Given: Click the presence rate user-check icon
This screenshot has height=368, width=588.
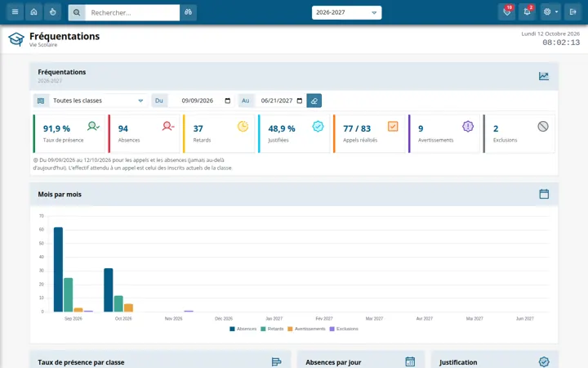Looking at the screenshot, I should (93, 126).
